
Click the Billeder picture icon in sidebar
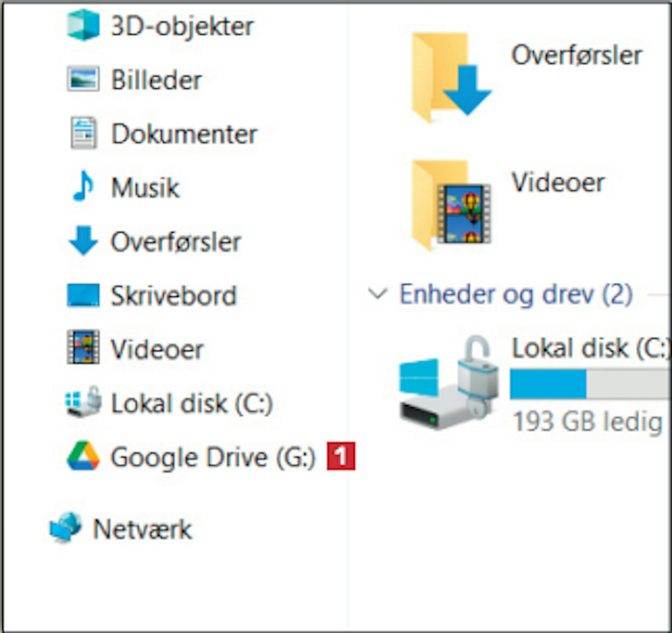[83, 79]
